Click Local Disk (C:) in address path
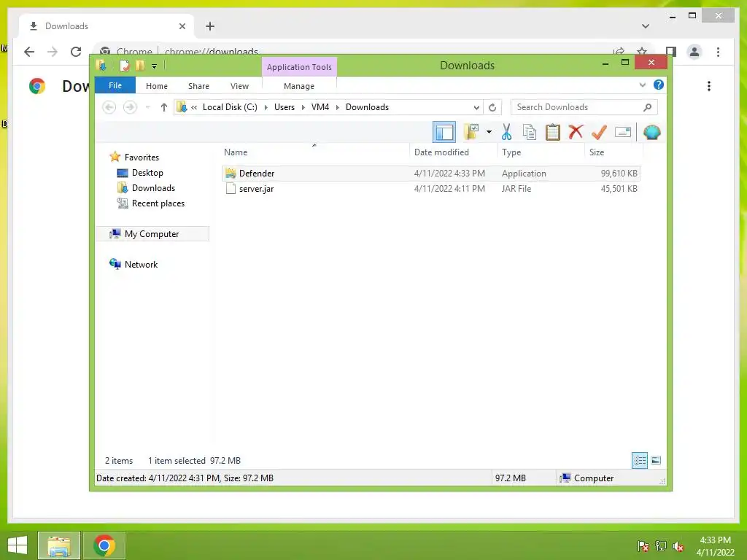This screenshot has width=747, height=560. click(230, 107)
